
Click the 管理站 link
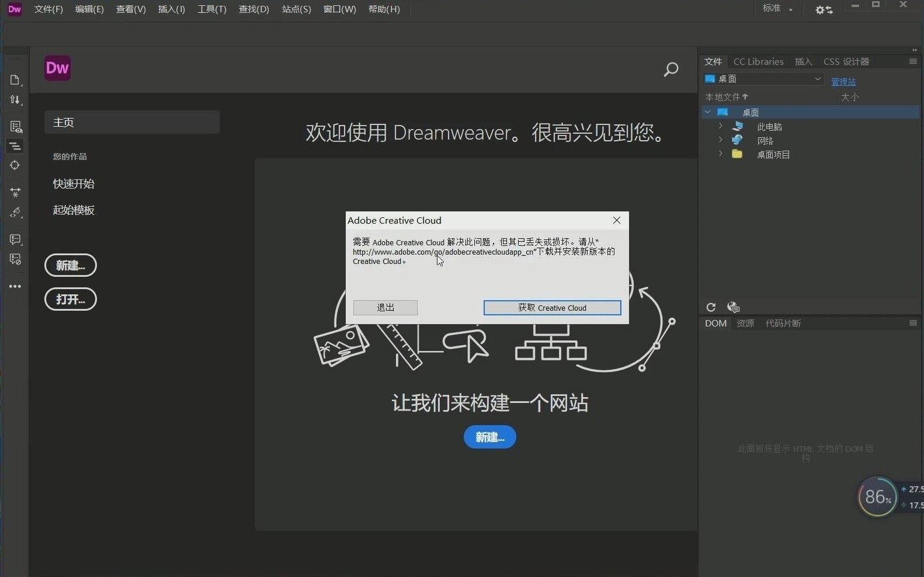[x=843, y=82]
